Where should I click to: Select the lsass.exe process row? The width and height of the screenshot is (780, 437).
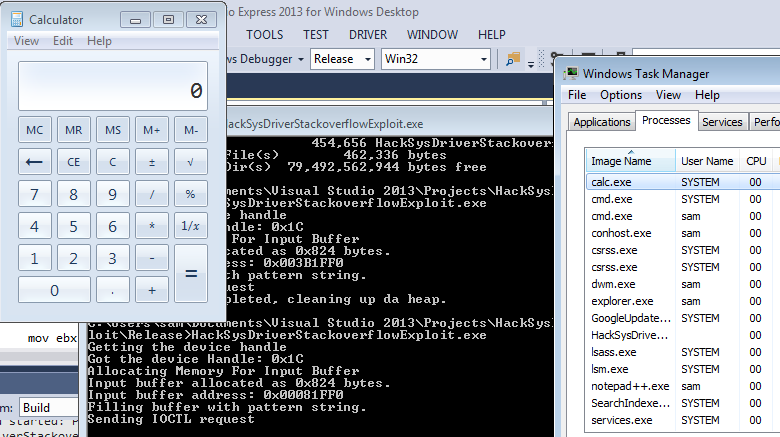[682, 352]
